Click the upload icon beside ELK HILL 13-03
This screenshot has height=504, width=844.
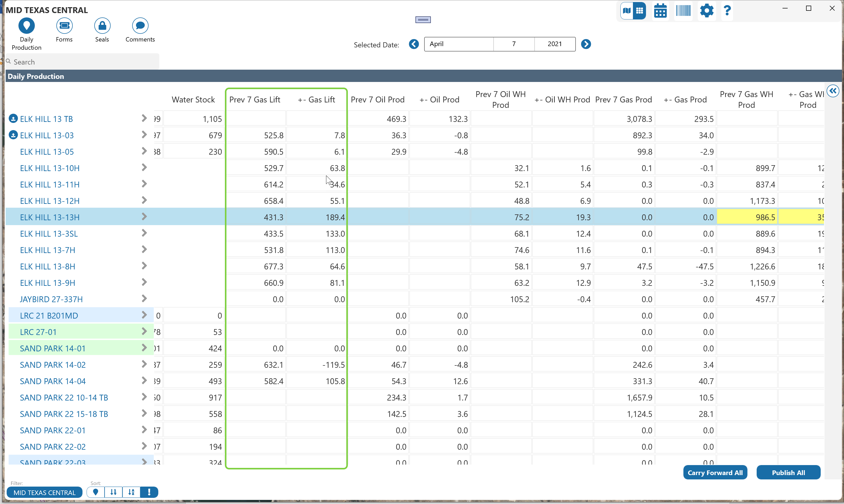click(13, 135)
